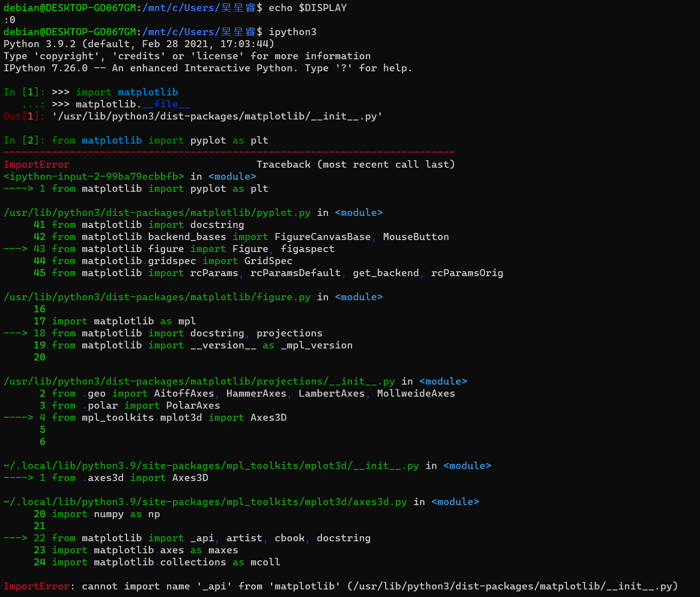Click "Type 'copyright', 'credits' or 'license'" line
Image resolution: width=700 pixels, height=597 pixels.
pos(187,56)
